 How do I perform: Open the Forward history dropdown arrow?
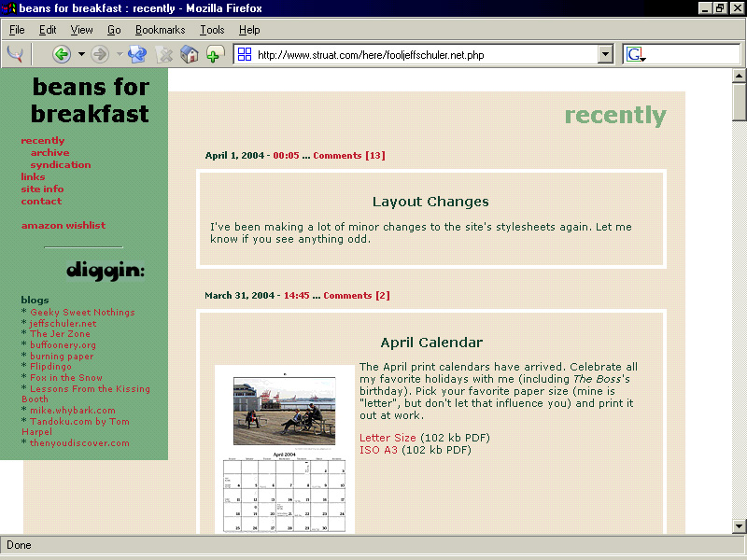(119, 54)
